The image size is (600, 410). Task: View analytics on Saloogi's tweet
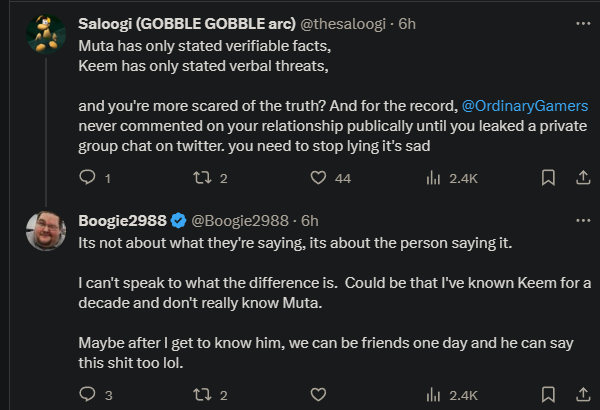[434, 178]
